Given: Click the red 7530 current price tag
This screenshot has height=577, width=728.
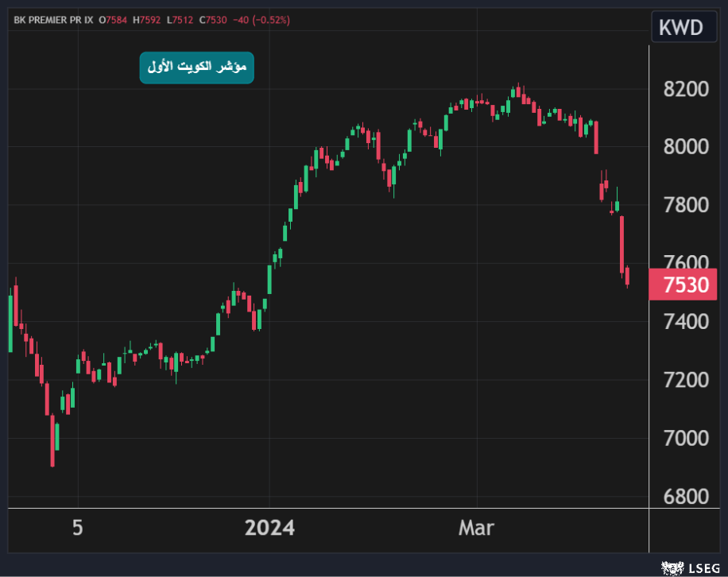Looking at the screenshot, I should click(683, 285).
